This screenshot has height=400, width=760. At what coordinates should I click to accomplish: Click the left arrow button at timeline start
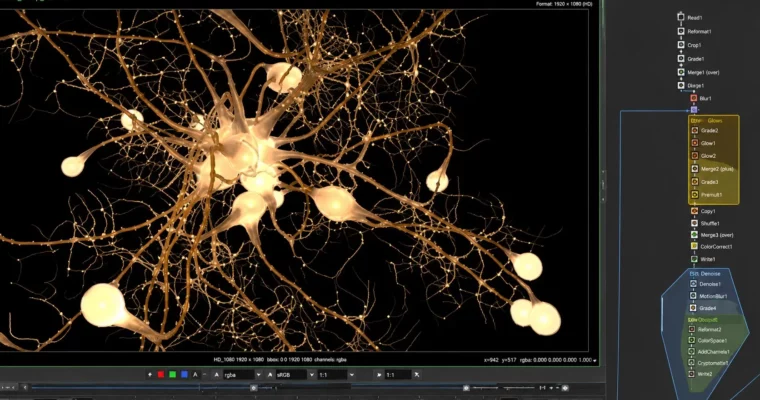point(26,387)
